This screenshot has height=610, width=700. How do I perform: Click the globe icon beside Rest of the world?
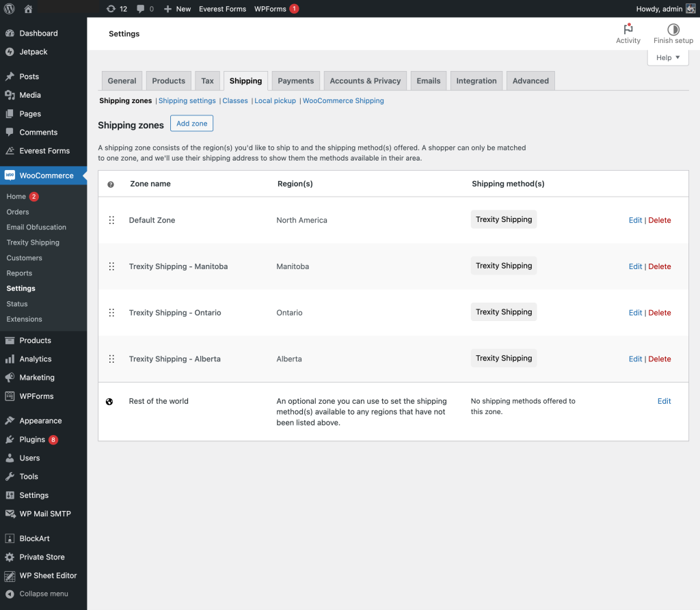[109, 402]
